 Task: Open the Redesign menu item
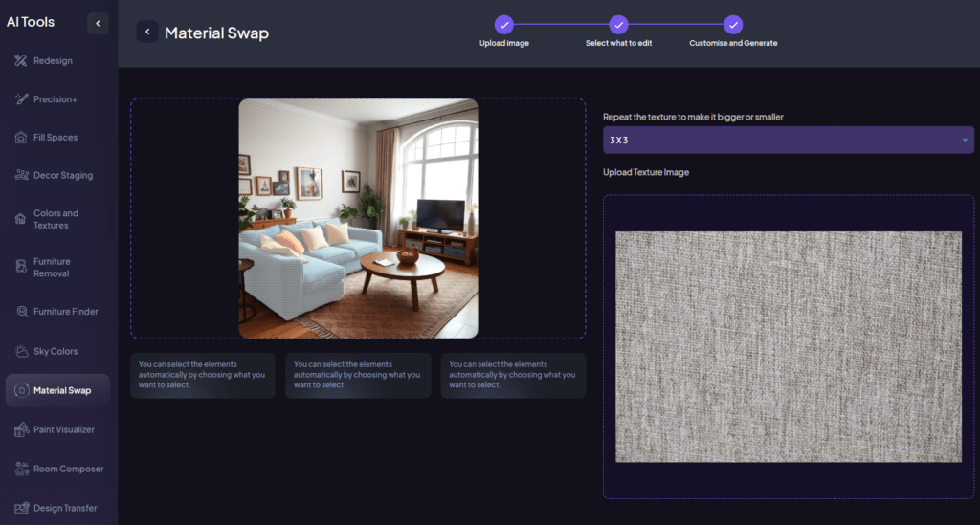click(53, 60)
